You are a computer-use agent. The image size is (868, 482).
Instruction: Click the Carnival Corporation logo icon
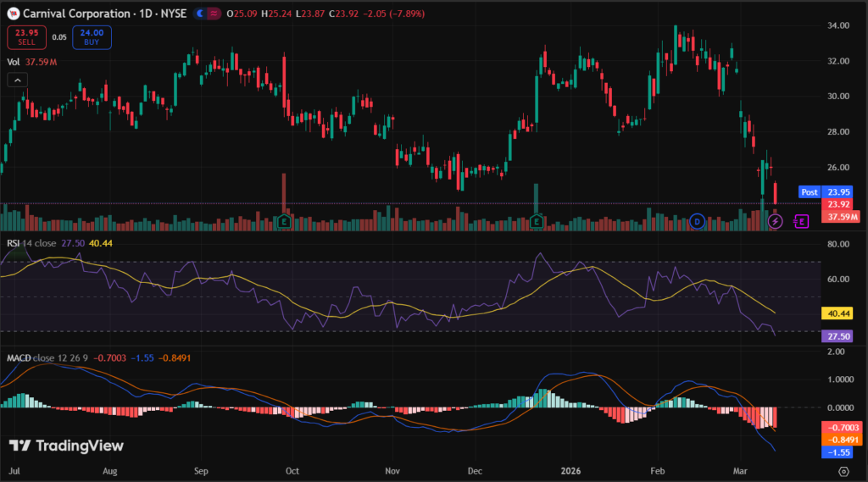tap(13, 14)
